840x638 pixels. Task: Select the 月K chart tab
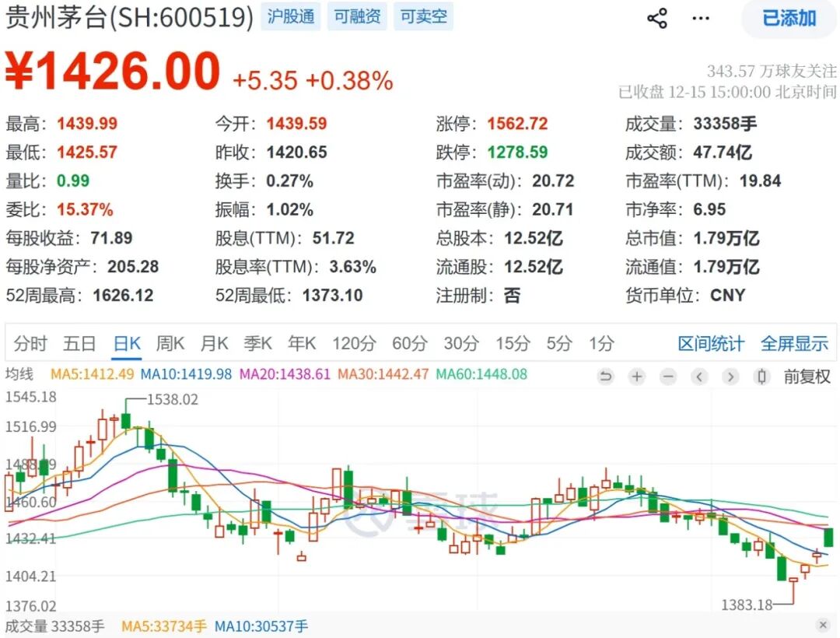pos(215,343)
